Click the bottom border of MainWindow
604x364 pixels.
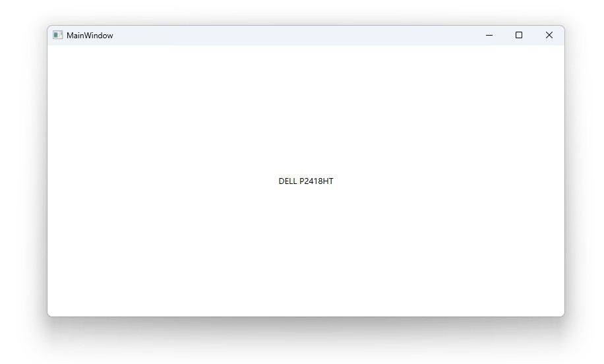coord(306,317)
